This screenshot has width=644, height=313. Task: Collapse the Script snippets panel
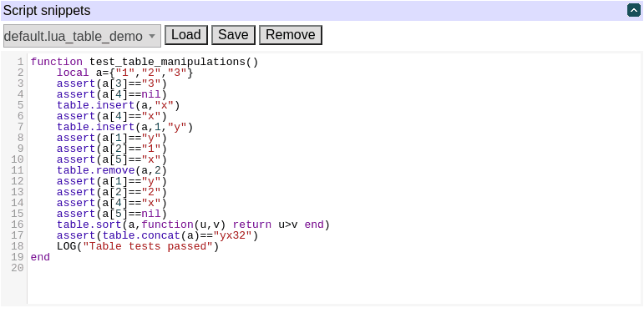click(634, 10)
